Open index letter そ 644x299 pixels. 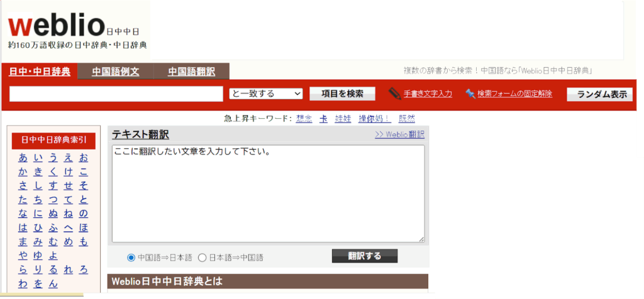click(84, 186)
